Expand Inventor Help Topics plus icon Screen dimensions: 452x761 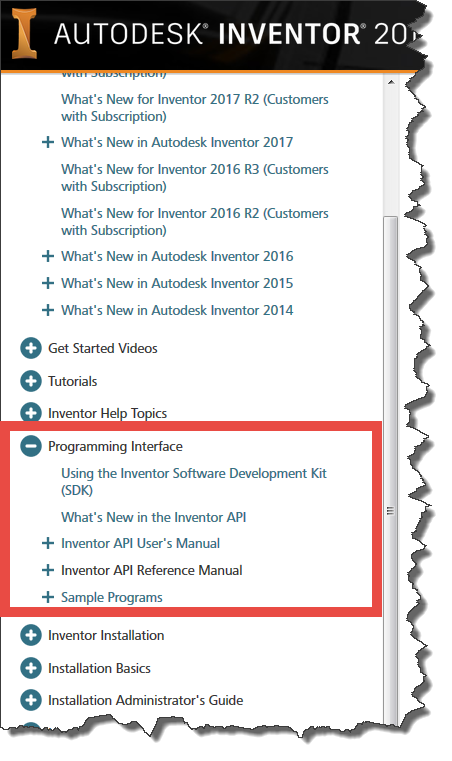31,413
